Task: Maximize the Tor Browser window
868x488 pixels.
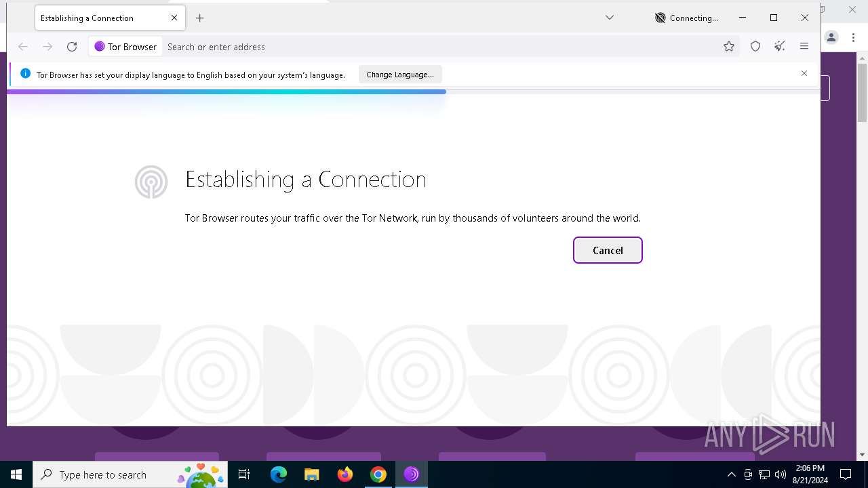Action: pyautogui.click(x=774, y=18)
